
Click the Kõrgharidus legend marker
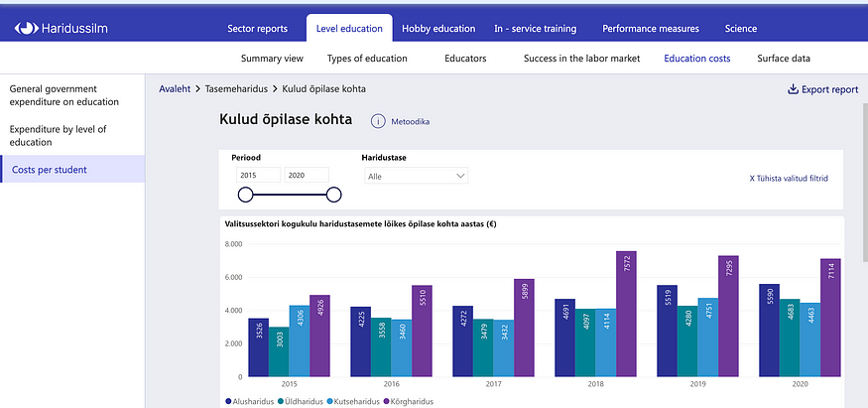387,401
